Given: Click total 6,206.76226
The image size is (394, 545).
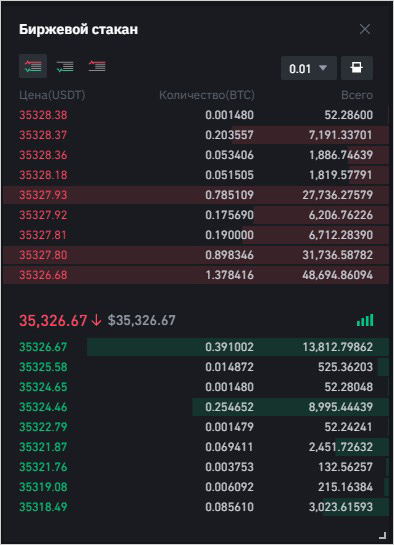Looking at the screenshot, I should click(x=340, y=215).
